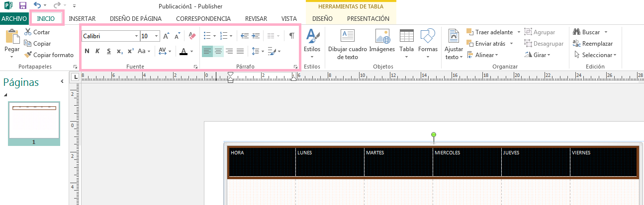Viewport: 644px width, 205px height.
Task: Expand the bullets list dropdown
Action: coord(214,36)
